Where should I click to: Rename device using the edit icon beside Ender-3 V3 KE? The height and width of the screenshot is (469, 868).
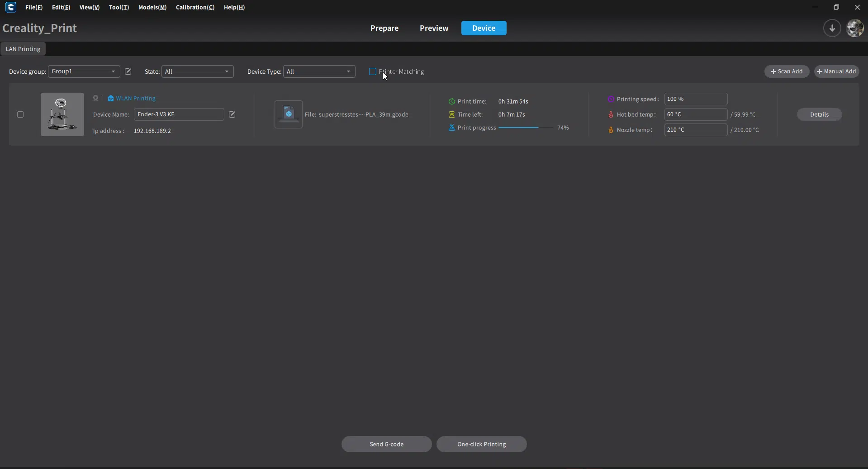pyautogui.click(x=232, y=114)
